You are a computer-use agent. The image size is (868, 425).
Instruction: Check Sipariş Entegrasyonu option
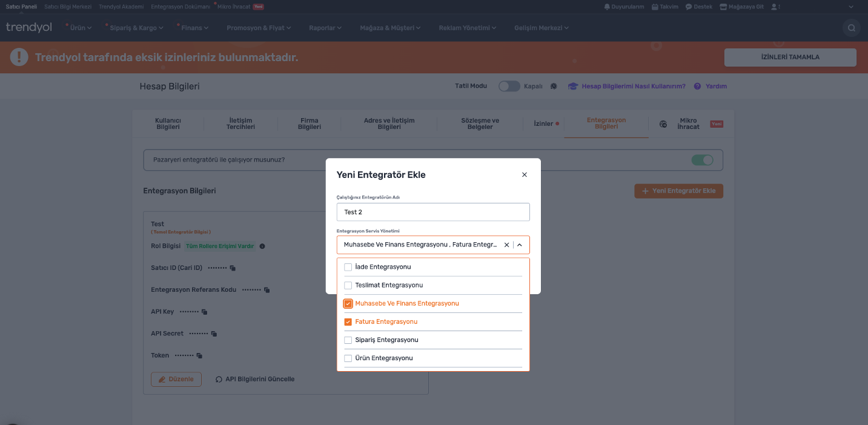click(x=348, y=340)
